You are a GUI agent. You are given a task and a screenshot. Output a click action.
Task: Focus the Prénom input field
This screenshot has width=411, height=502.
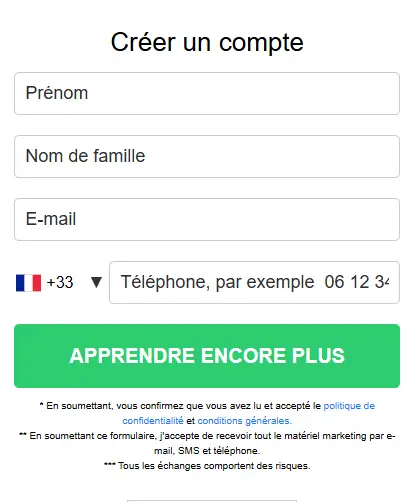coord(207,93)
